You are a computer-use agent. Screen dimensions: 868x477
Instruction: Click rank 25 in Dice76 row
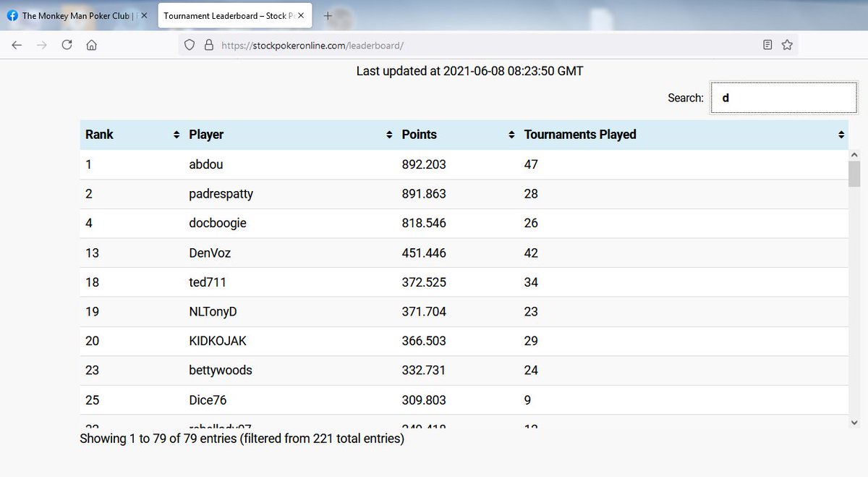click(92, 400)
